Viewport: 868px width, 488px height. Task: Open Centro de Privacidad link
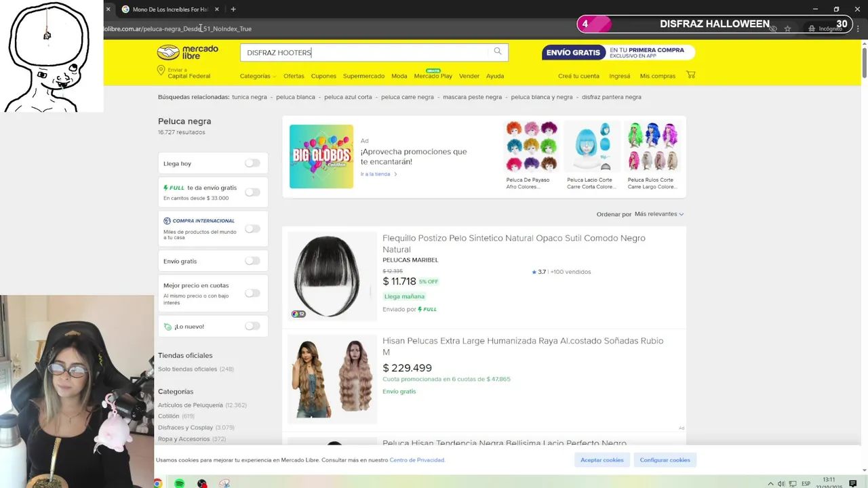click(417, 460)
